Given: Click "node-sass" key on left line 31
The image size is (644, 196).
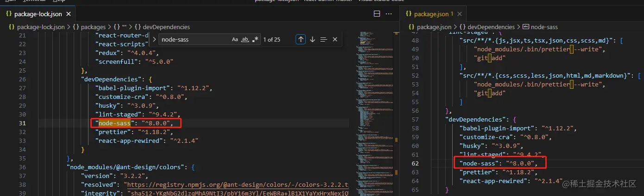Looking at the screenshot, I should click(x=115, y=123).
